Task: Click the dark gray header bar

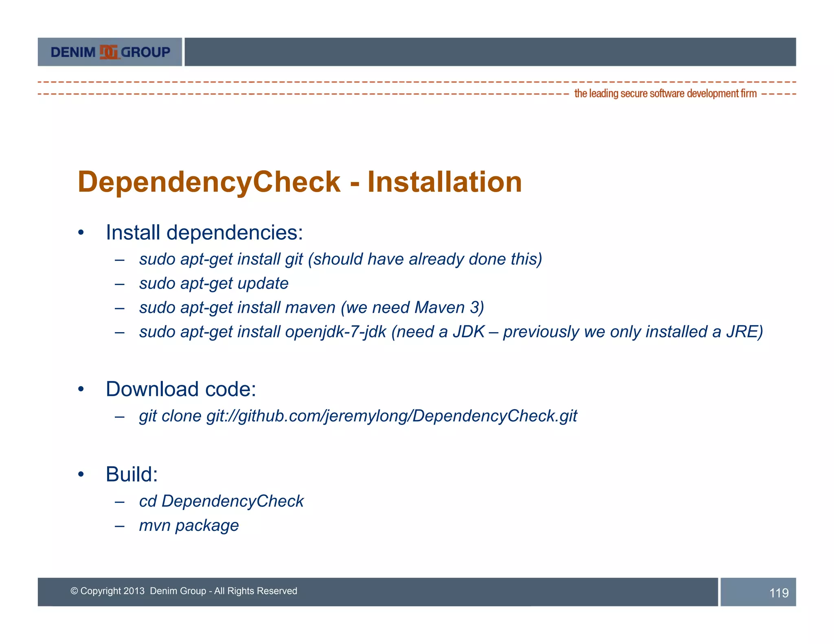Action: tap(490, 52)
